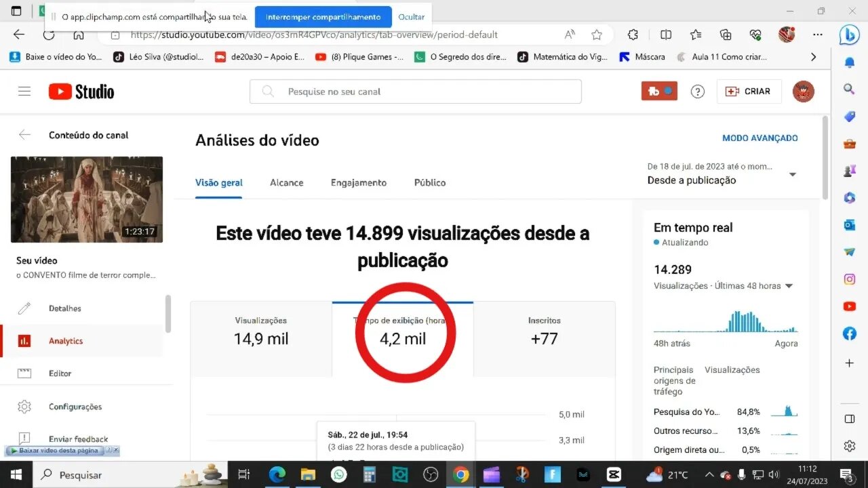Open the Edge extensions puzzle icon
Screen dimensions: 868x488
click(x=633, y=35)
